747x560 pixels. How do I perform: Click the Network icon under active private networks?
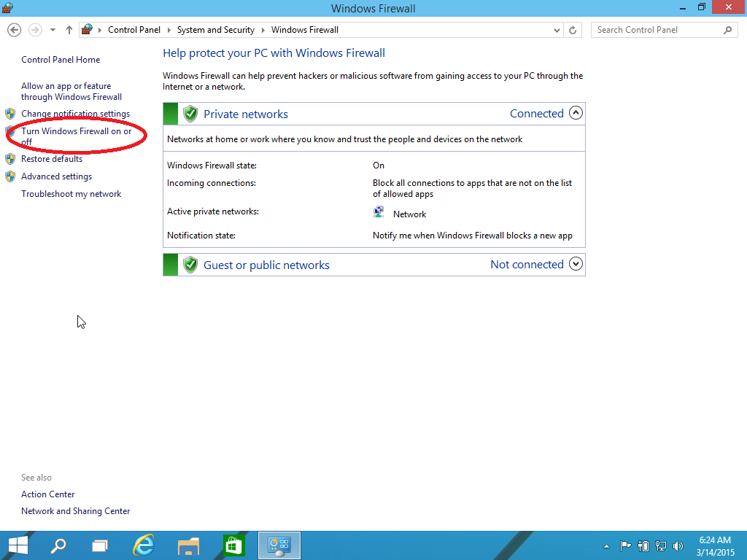pyautogui.click(x=379, y=211)
